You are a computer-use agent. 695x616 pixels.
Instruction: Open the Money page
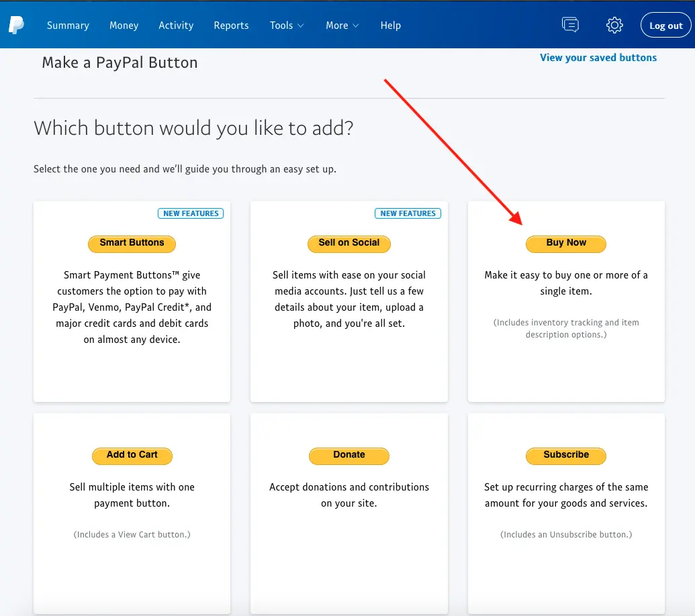point(124,25)
